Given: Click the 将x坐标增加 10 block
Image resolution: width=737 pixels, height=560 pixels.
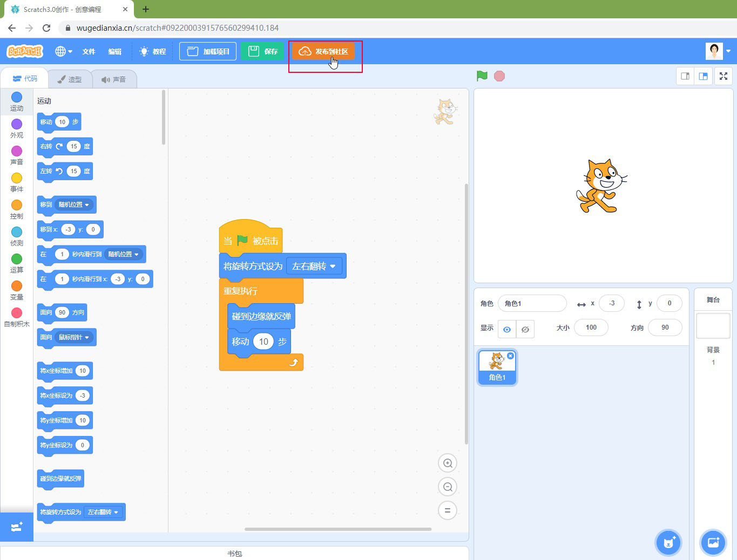Looking at the screenshot, I should pyautogui.click(x=65, y=371).
